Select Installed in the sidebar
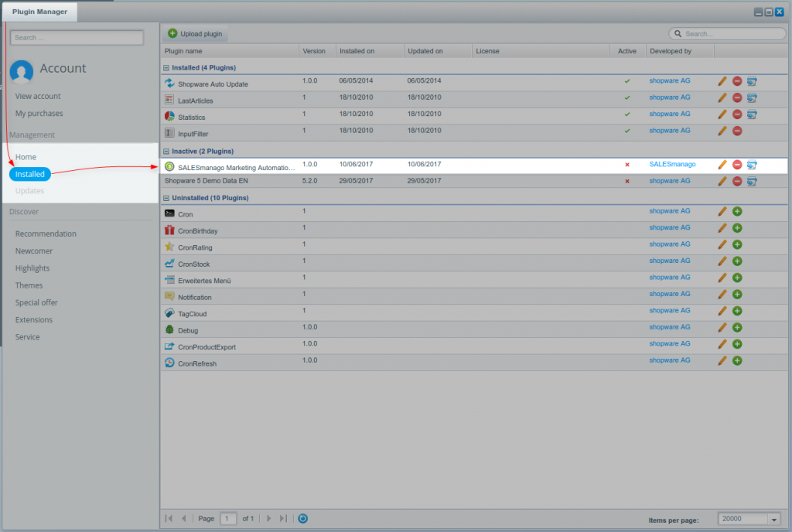Screen dimensions: 792x532 30,174
